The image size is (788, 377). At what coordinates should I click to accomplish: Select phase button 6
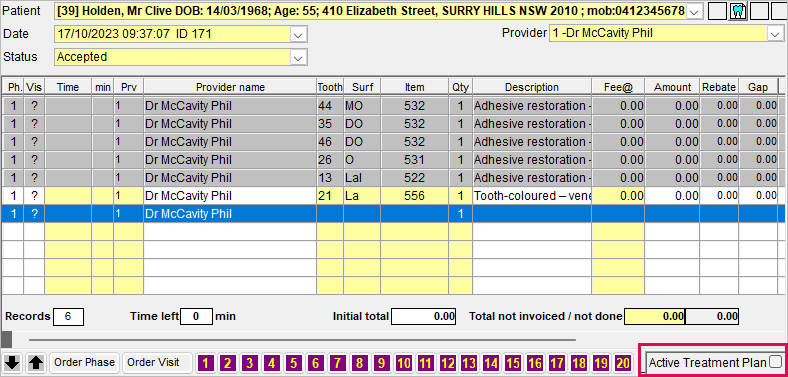tap(315, 363)
